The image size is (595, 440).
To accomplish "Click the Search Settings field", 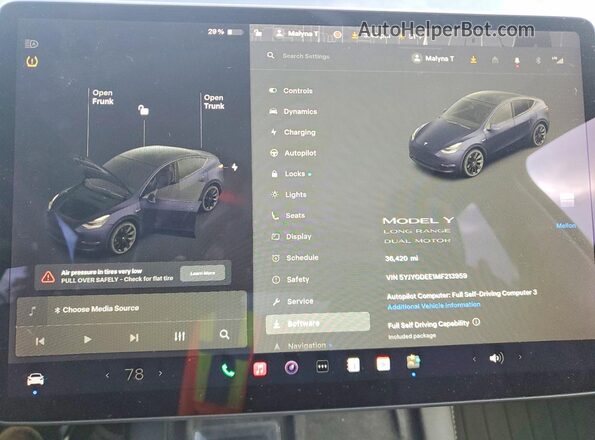I will 306,56.
